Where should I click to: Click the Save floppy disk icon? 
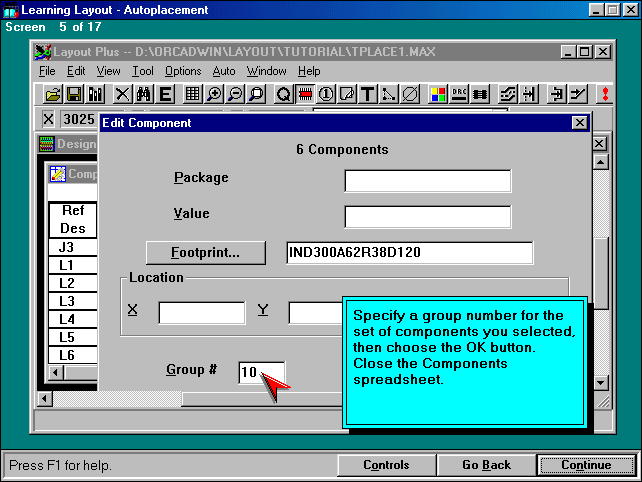74,94
